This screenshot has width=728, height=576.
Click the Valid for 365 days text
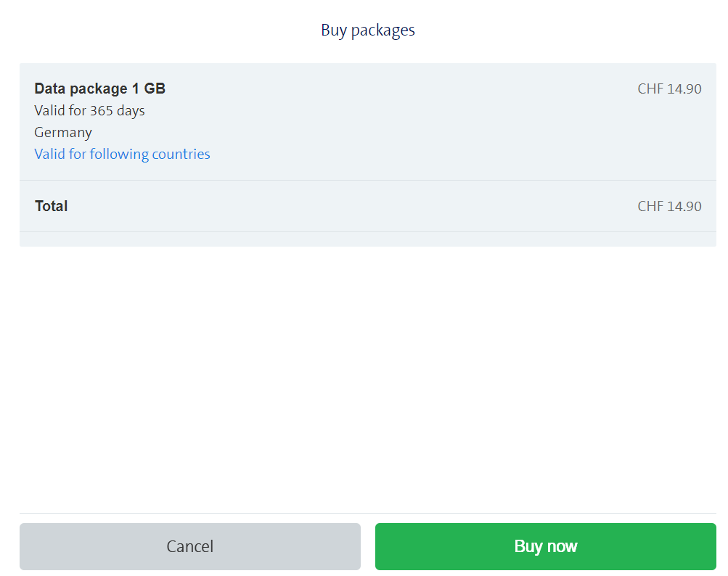(x=89, y=110)
